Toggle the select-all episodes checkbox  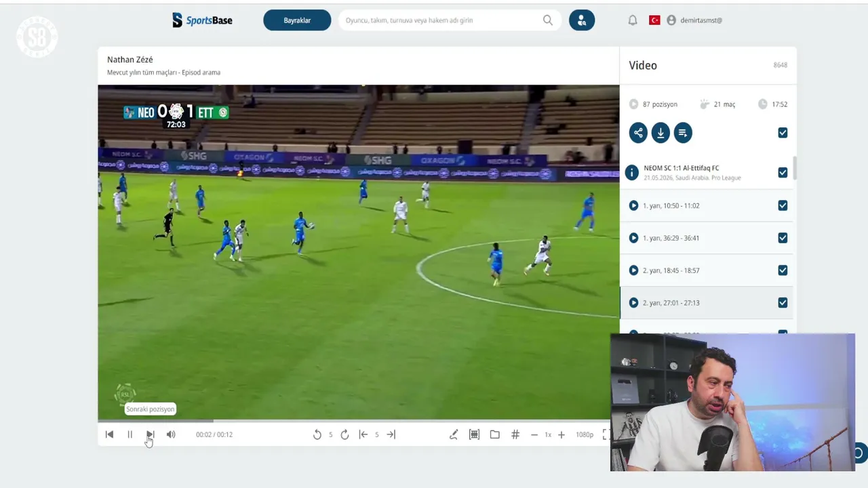[x=783, y=133]
